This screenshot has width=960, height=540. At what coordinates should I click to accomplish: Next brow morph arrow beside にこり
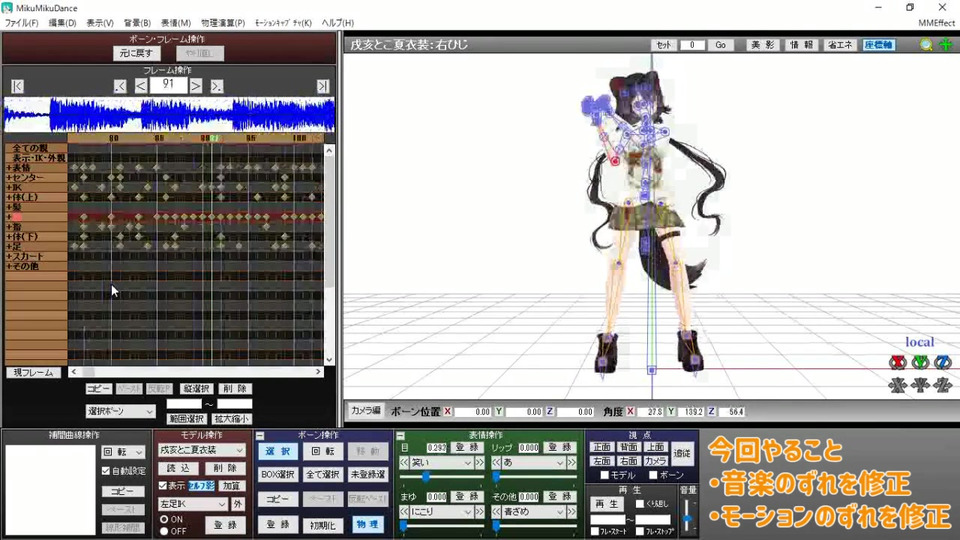coord(479,511)
